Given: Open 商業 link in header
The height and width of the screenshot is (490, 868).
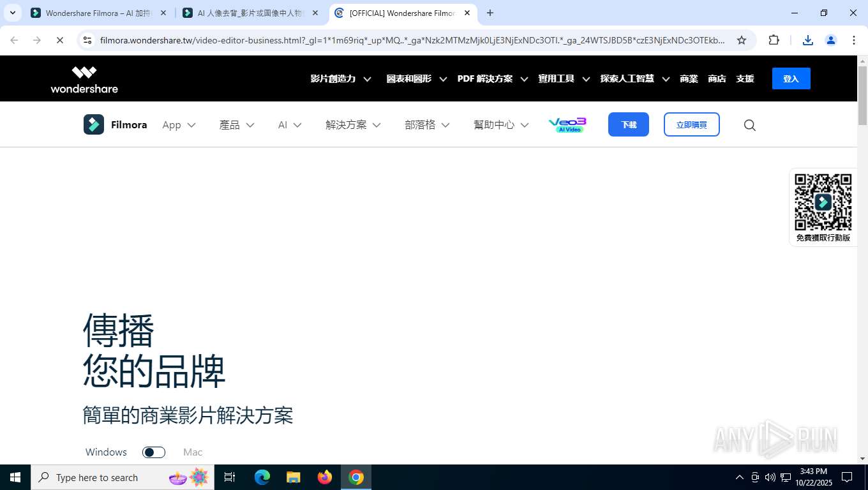Looking at the screenshot, I should [x=689, y=79].
